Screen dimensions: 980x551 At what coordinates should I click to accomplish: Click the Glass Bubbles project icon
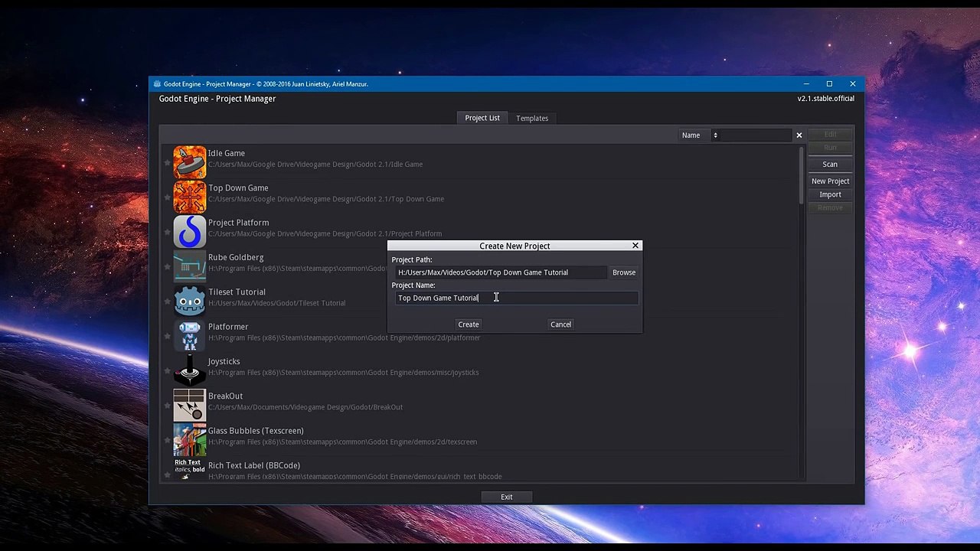189,439
